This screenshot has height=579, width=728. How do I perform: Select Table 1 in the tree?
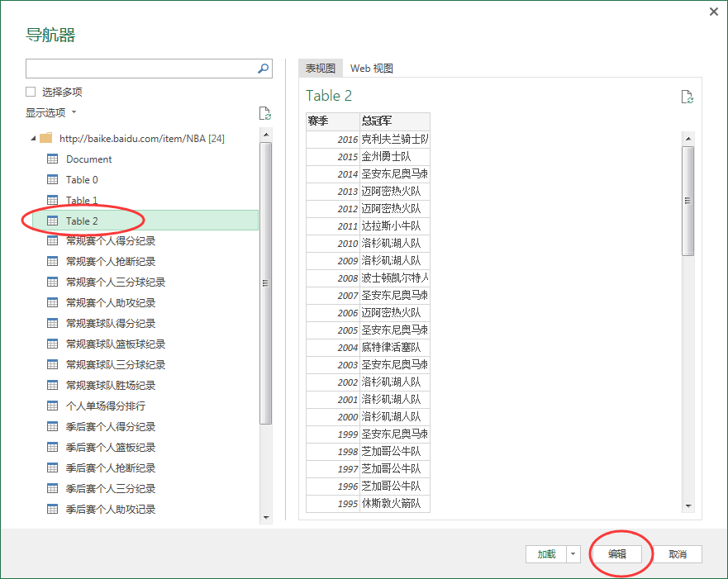coord(82,200)
